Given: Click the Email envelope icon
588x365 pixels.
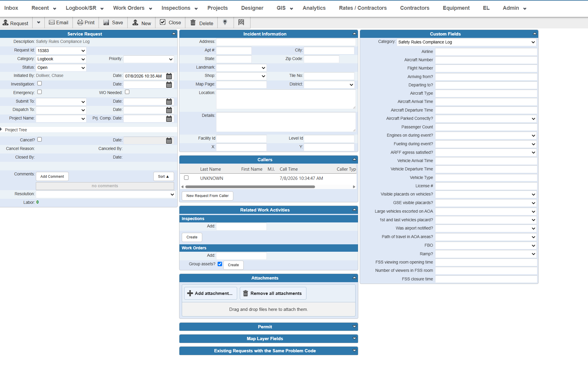Looking at the screenshot, I should coord(52,22).
